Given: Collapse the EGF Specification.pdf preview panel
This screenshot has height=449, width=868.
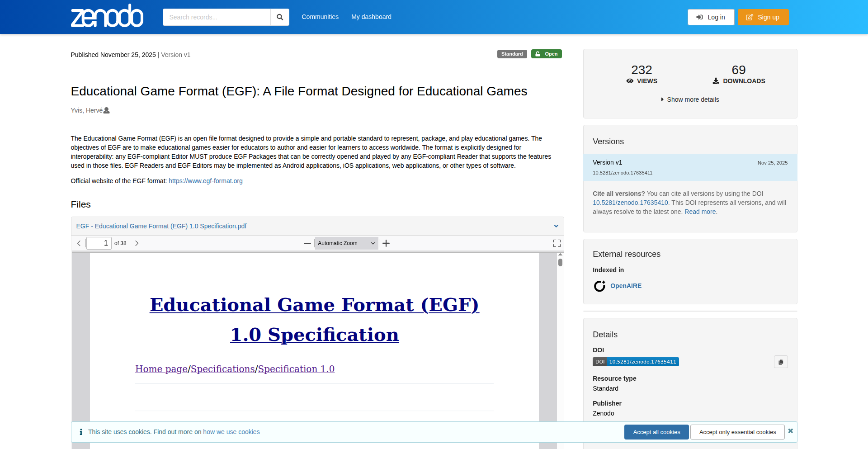Looking at the screenshot, I should coord(556,226).
